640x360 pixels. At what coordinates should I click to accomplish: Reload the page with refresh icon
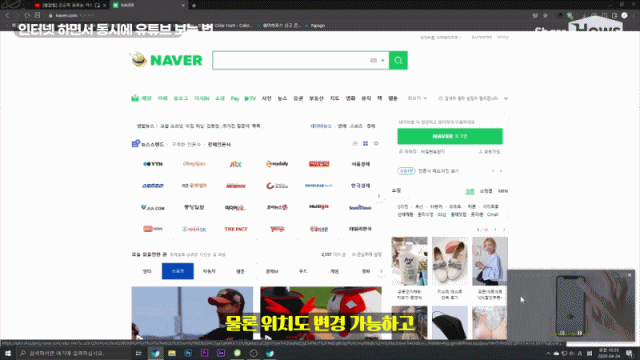27,16
